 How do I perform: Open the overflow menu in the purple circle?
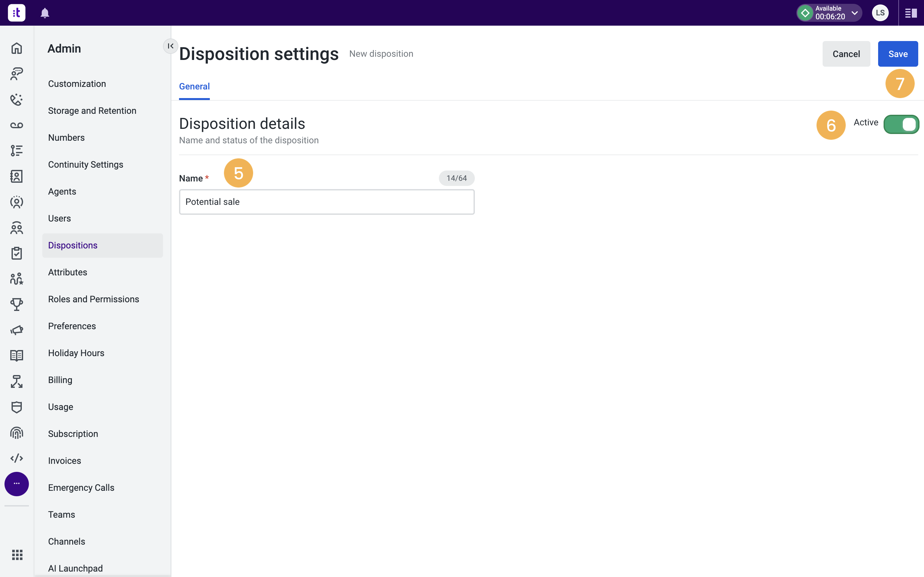point(16,483)
